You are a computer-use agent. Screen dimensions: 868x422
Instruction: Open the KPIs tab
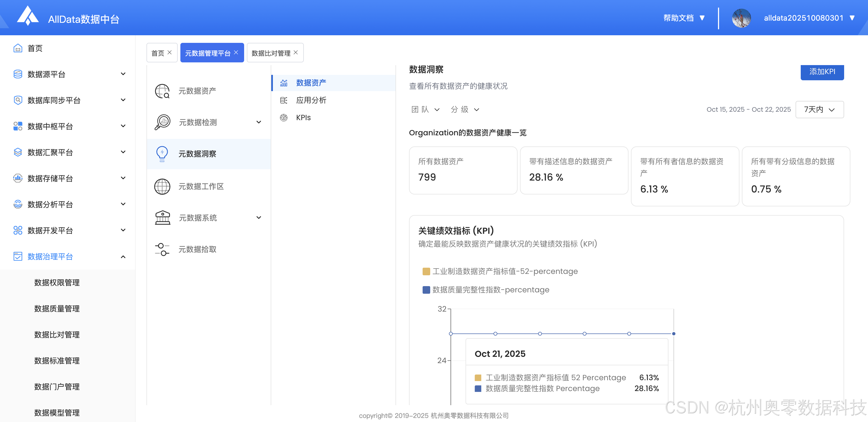coord(303,117)
